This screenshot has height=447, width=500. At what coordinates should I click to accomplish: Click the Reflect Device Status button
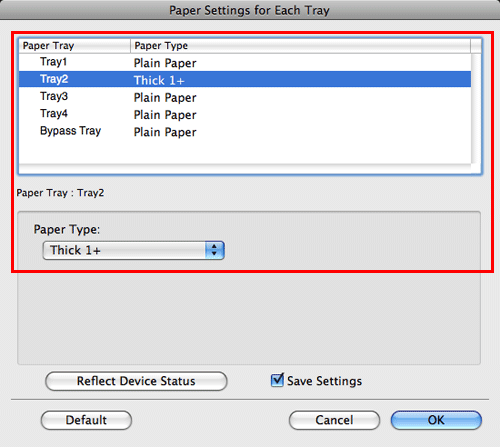(x=136, y=381)
